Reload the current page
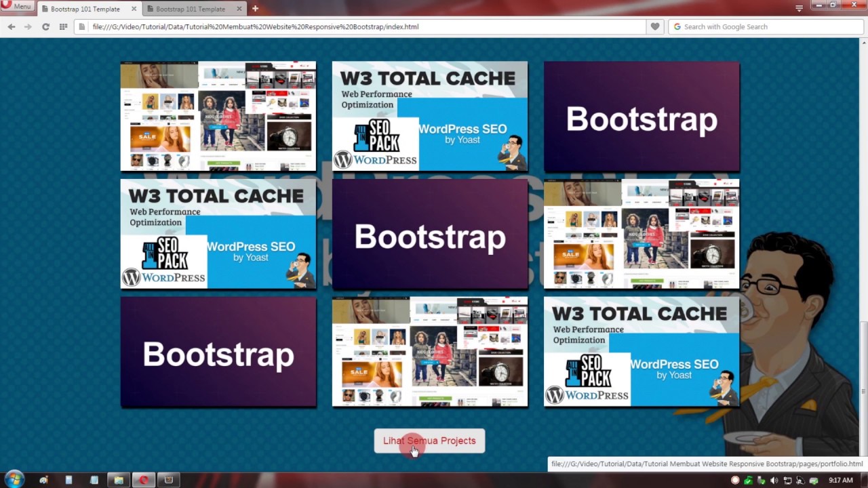This screenshot has height=488, width=868. click(x=45, y=27)
